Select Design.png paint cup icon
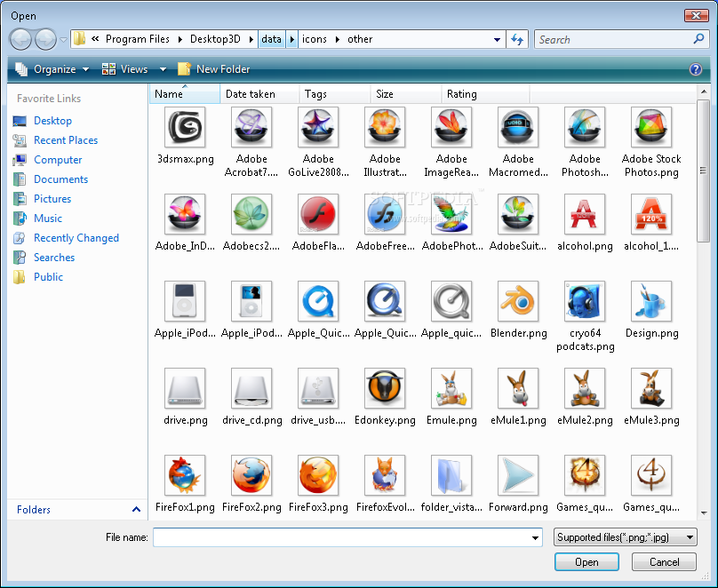 [651, 301]
